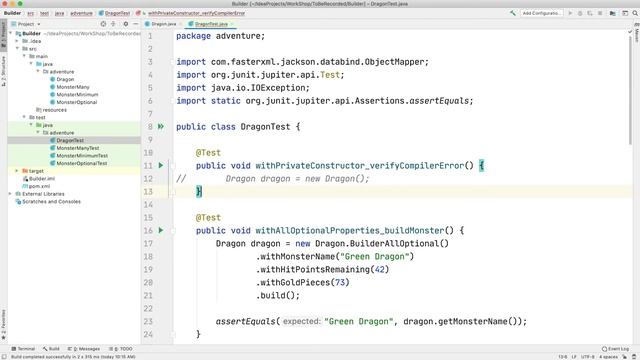Open Search Everywhere magnifier icon
Screen dimensions: 640x360
point(635,13)
